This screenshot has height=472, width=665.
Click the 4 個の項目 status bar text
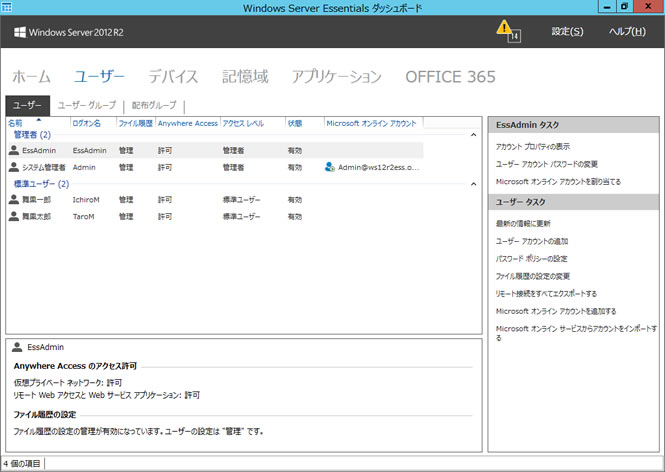point(22,464)
